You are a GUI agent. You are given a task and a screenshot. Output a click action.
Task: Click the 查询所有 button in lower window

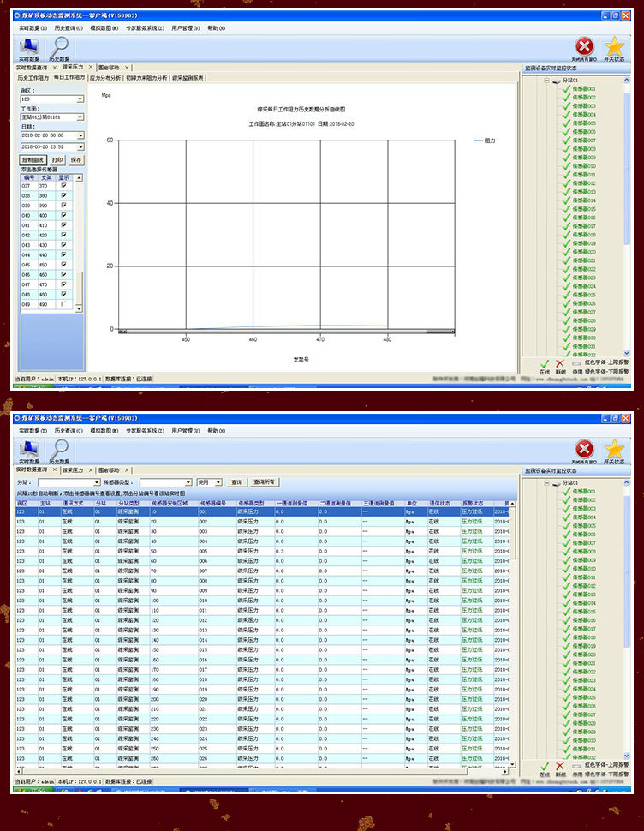[265, 482]
